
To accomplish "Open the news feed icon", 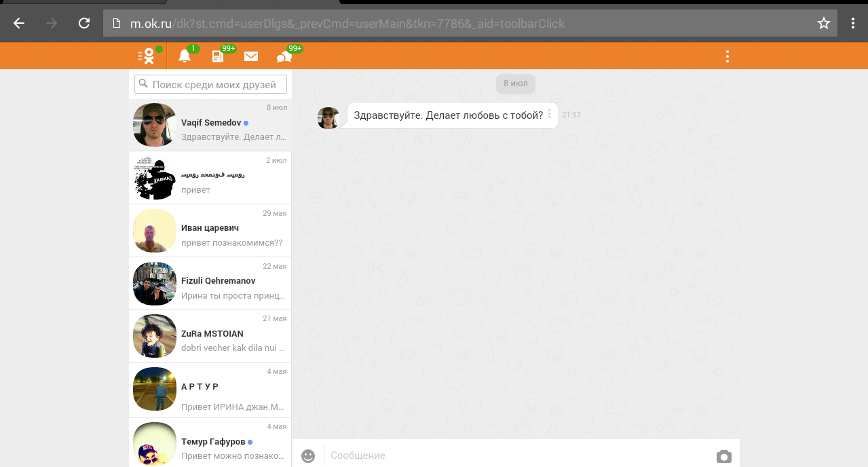I will pos(218,56).
